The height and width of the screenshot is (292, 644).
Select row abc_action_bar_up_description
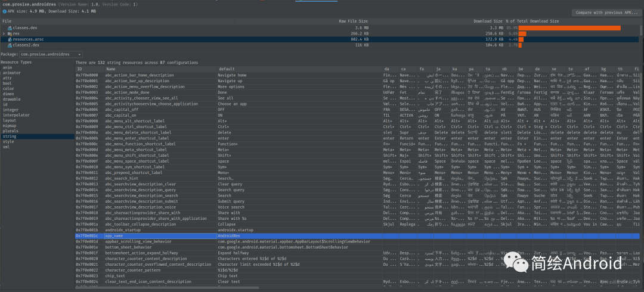[x=357, y=81]
